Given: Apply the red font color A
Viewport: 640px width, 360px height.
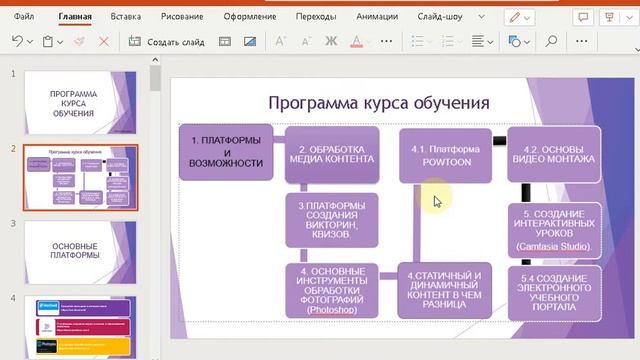Looking at the screenshot, I should pyautogui.click(x=356, y=41).
